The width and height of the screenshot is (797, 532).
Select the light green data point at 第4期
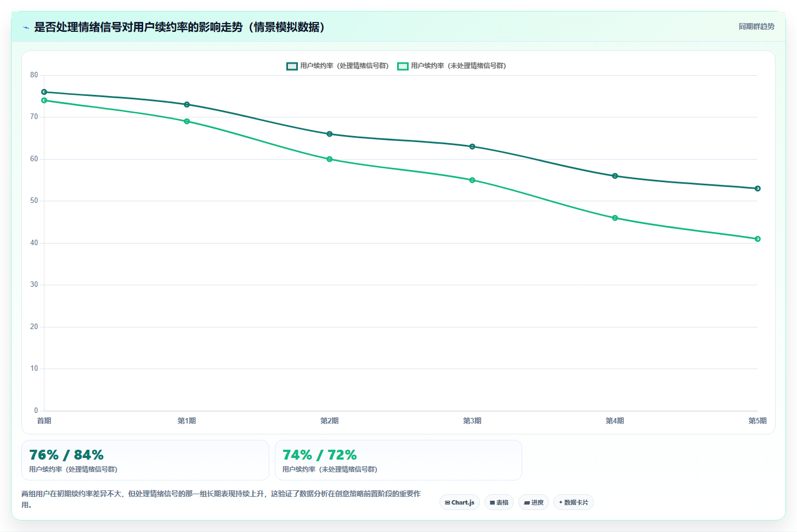click(x=615, y=218)
